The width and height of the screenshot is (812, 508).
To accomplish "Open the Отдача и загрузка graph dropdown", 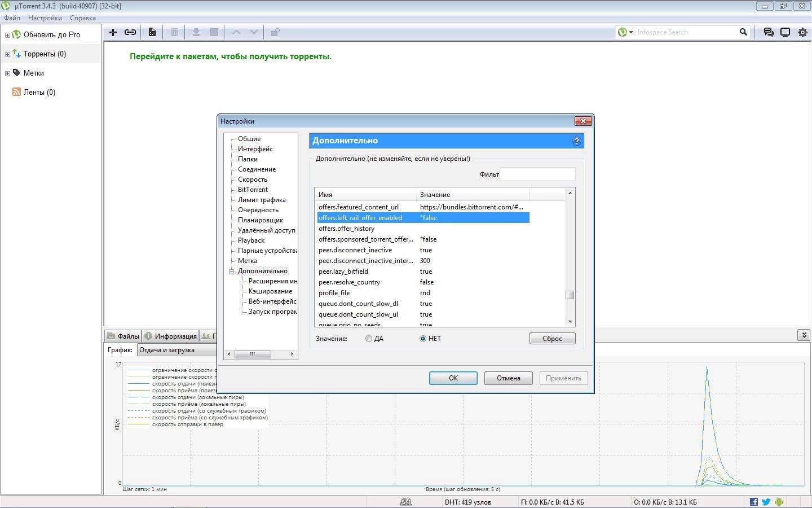I will point(176,349).
